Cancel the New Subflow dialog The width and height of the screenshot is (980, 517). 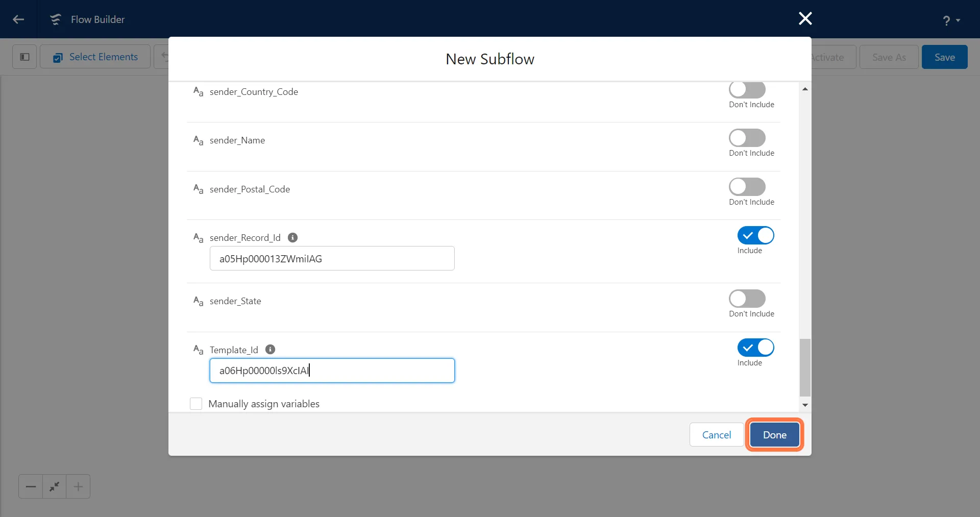point(716,435)
